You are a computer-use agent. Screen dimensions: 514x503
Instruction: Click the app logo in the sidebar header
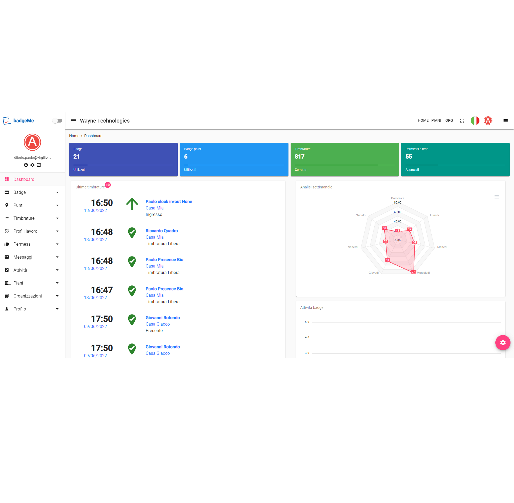coord(19,121)
